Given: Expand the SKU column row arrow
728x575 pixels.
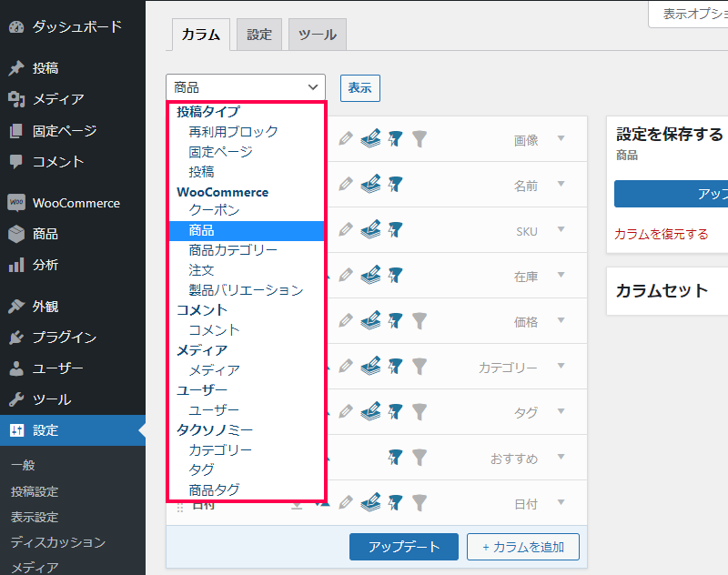Looking at the screenshot, I should click(x=561, y=229).
